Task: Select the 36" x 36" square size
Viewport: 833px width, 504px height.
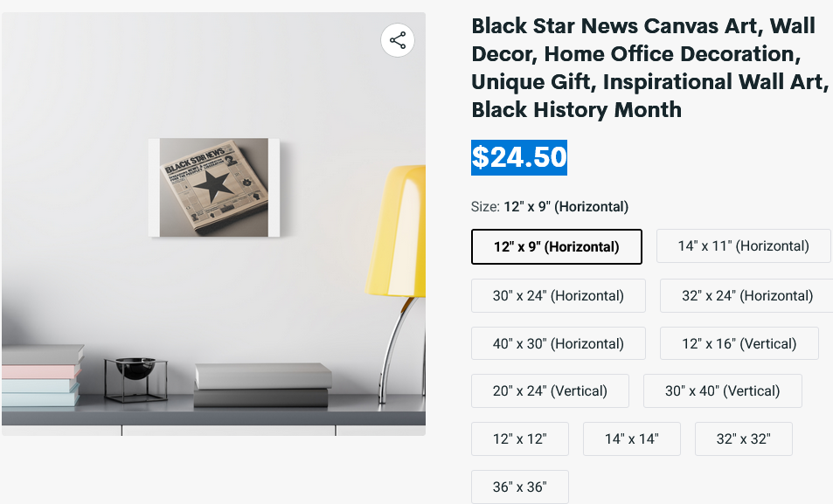Action: (x=520, y=487)
